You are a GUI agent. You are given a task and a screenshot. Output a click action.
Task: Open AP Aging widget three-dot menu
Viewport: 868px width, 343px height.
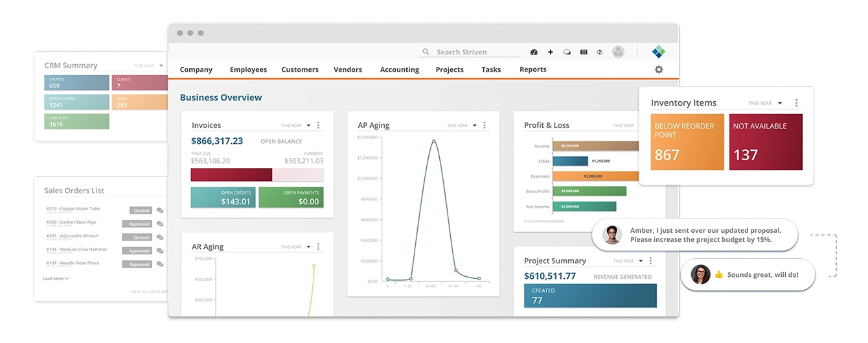(x=485, y=125)
